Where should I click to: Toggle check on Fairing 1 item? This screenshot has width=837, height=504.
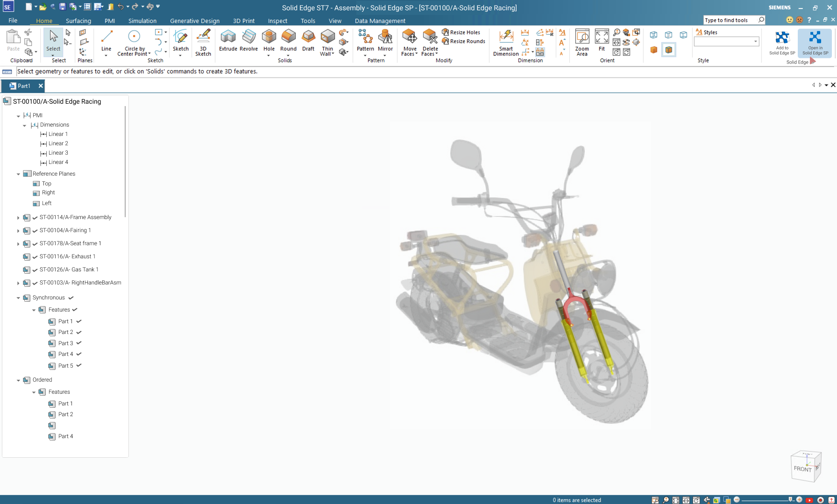(35, 231)
